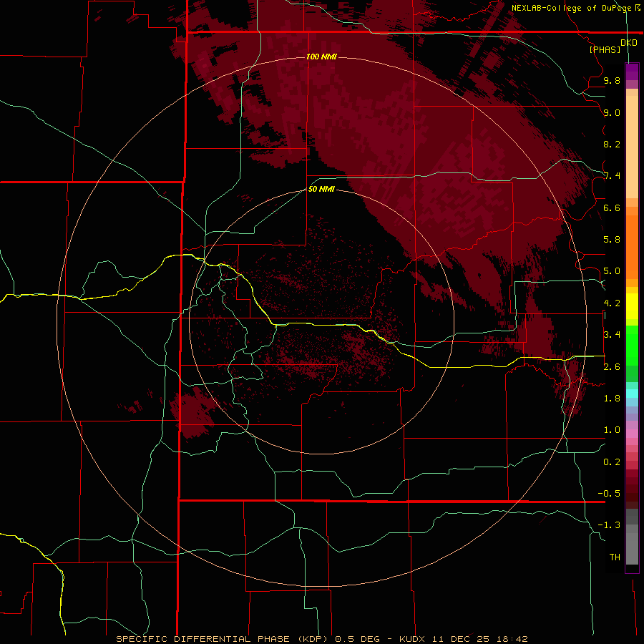Click the 5.0 legend value

point(612,271)
